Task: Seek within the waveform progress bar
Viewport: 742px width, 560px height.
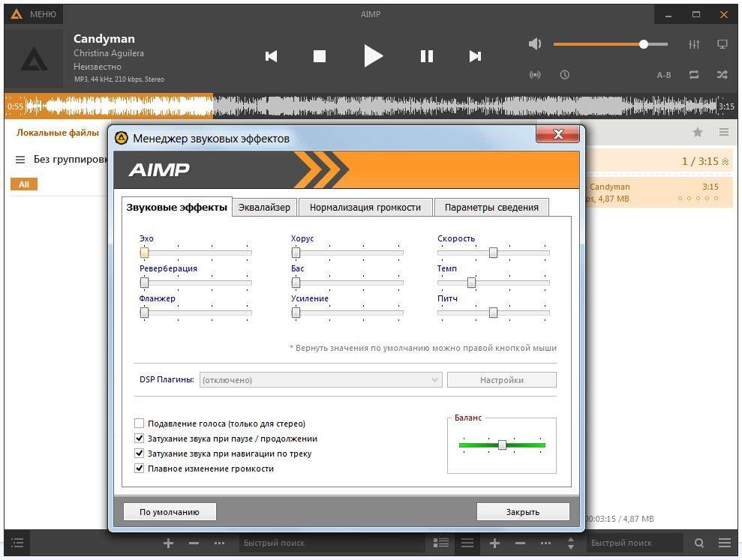Action: (x=371, y=106)
